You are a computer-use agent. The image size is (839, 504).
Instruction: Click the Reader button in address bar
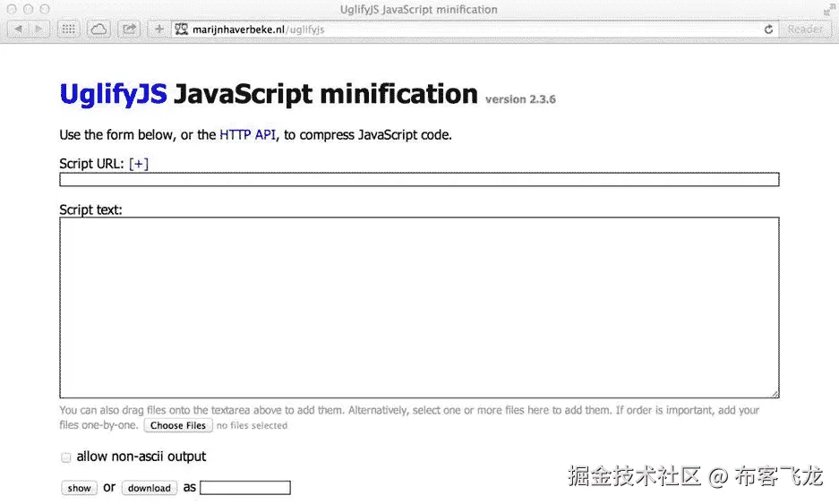coord(805,30)
